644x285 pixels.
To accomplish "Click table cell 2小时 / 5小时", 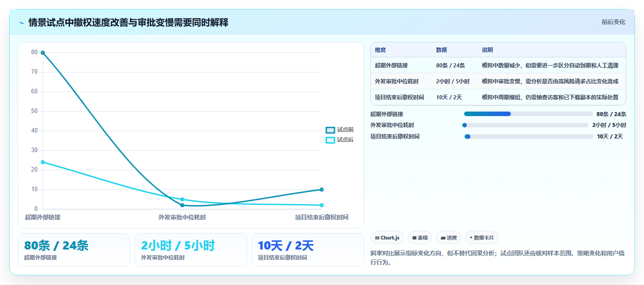I will tap(453, 81).
